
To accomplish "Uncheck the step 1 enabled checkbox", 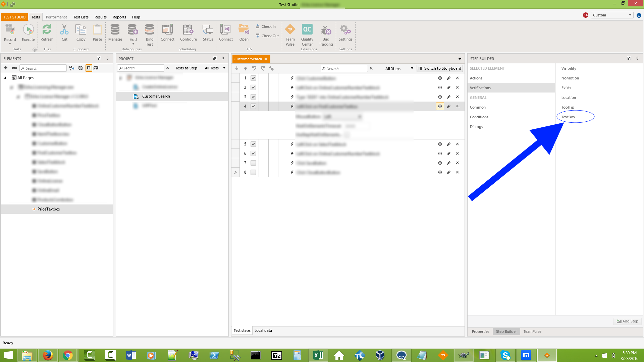I will click(253, 78).
